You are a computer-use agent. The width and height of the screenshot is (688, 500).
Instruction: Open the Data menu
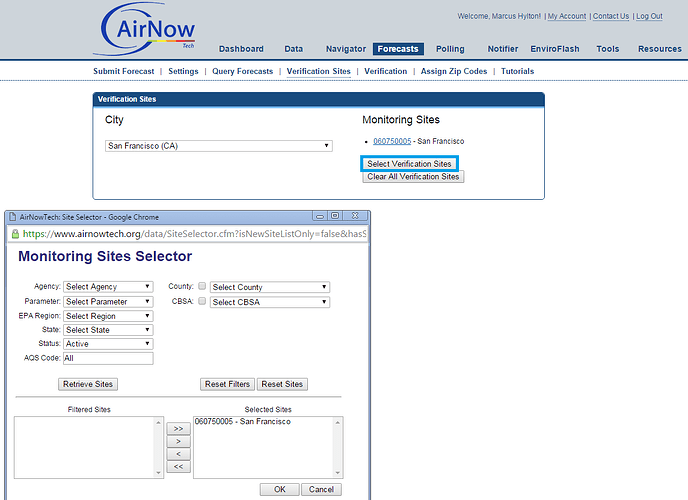pos(294,49)
